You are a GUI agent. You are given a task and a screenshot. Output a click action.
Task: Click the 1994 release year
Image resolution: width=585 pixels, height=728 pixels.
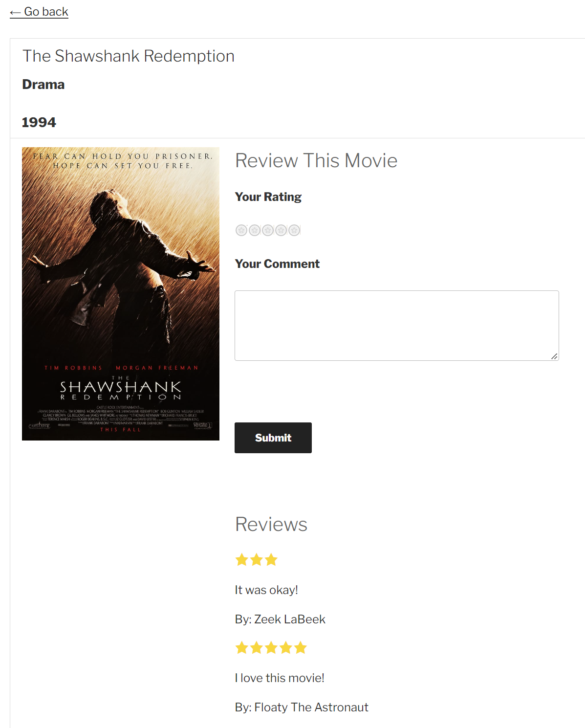click(x=39, y=122)
